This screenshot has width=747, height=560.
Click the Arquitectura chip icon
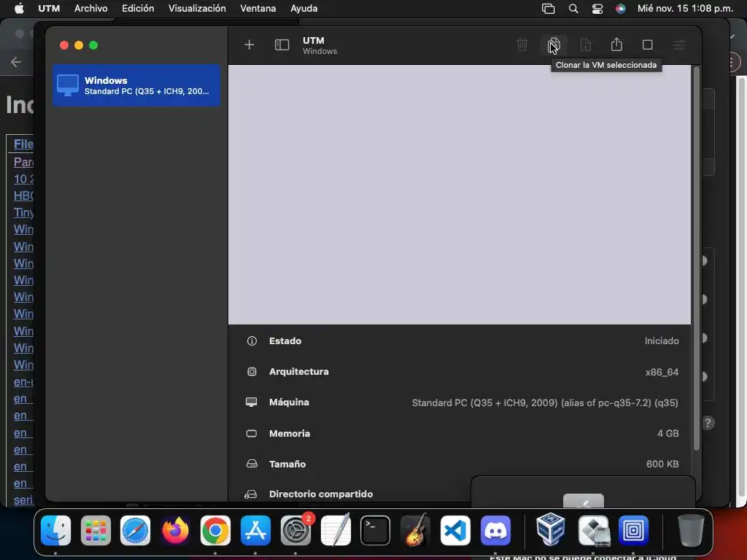click(252, 371)
